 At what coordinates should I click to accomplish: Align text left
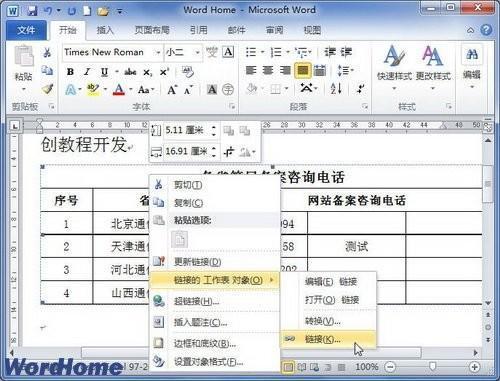point(251,70)
